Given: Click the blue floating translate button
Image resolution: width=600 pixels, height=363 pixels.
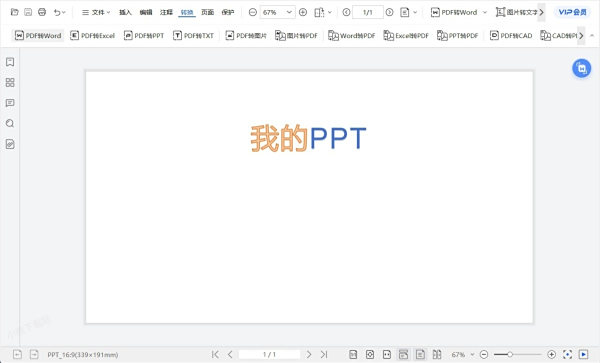Looking at the screenshot, I should (581, 68).
